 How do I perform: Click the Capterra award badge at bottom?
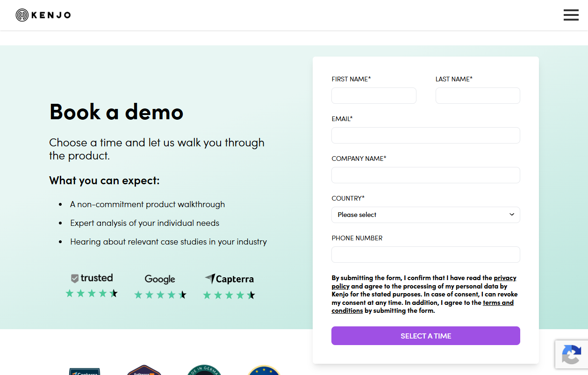85,371
